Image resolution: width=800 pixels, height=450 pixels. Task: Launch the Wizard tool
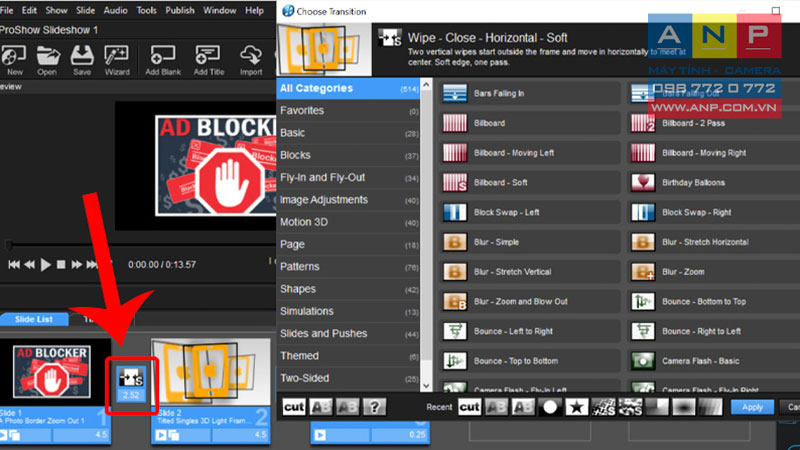(x=117, y=60)
